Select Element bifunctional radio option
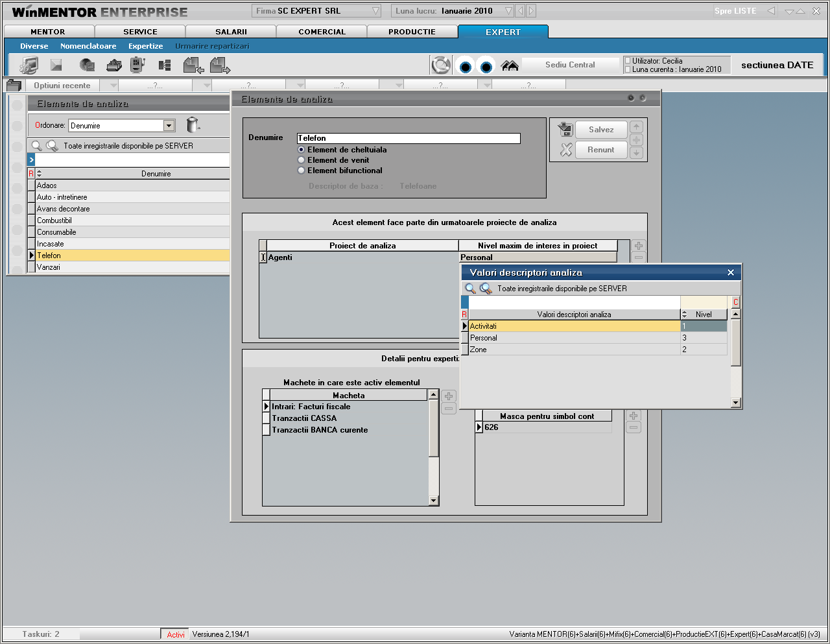Screen dimensions: 830x644 click(x=302, y=171)
